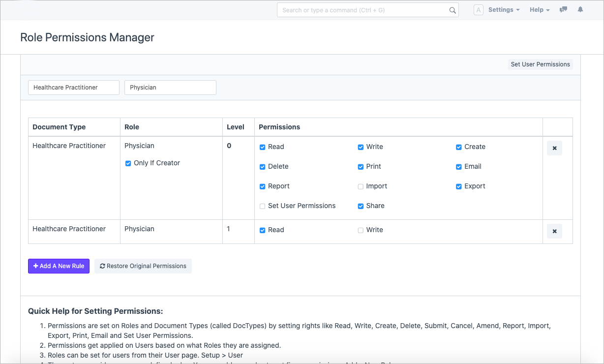Focus the search or command bar
Image resolution: width=604 pixels, height=364 pixels.
point(364,10)
